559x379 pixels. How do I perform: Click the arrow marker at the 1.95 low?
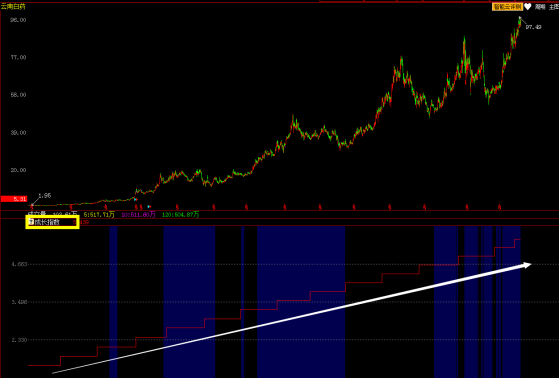click(x=32, y=205)
